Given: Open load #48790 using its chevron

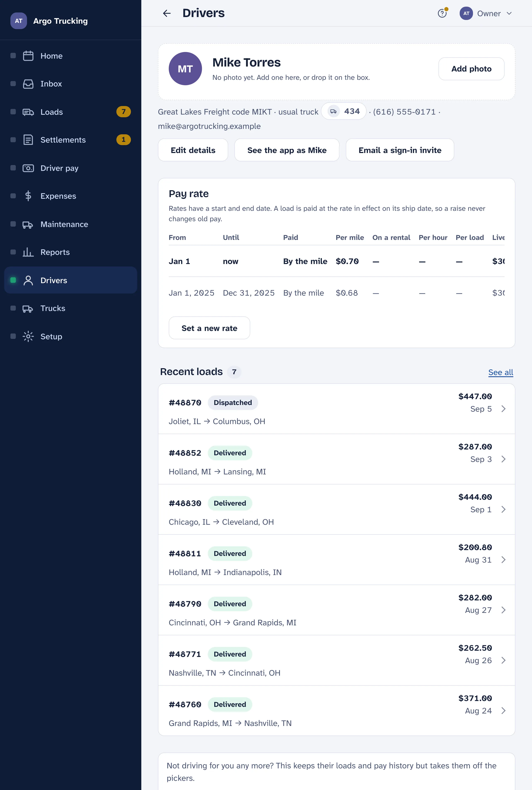Looking at the screenshot, I should [x=504, y=610].
